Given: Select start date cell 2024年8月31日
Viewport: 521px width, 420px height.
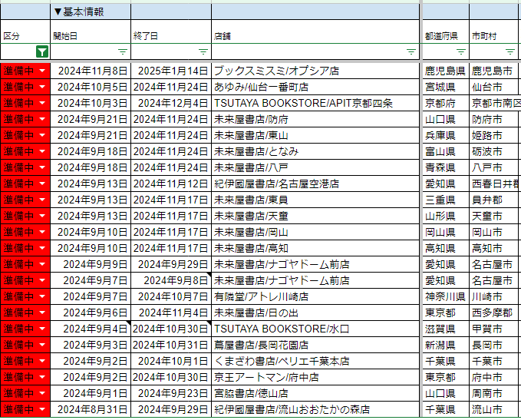Looking at the screenshot, I should (91, 409).
